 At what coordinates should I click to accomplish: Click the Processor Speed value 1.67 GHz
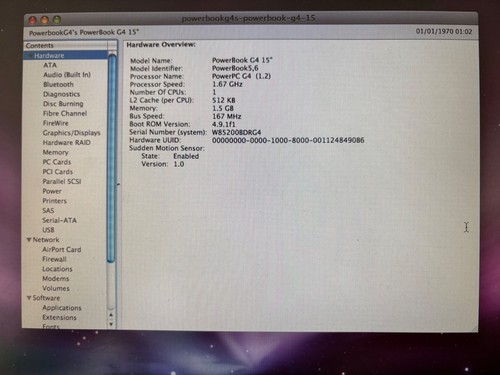pos(227,84)
